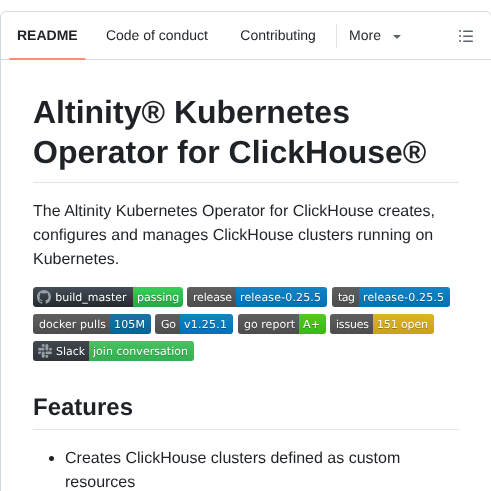Open the Code of conduct tab
This screenshot has width=491, height=491.
pyautogui.click(x=157, y=36)
